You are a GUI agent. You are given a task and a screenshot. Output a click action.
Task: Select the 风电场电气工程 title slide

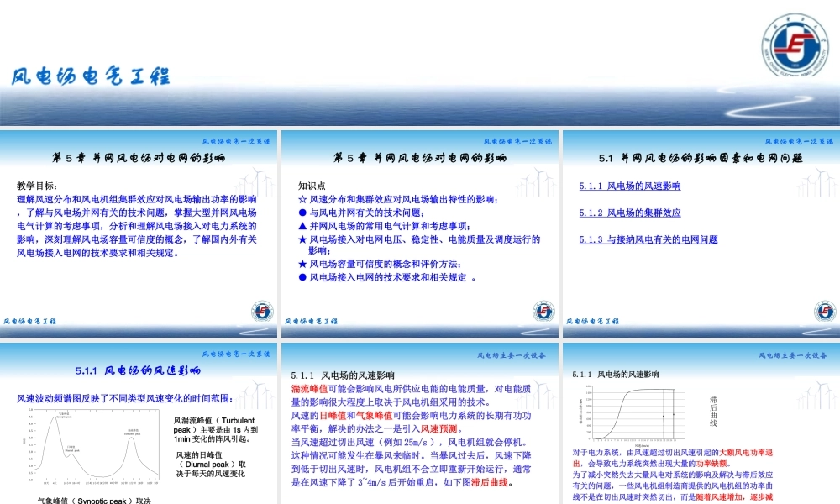click(x=420, y=66)
